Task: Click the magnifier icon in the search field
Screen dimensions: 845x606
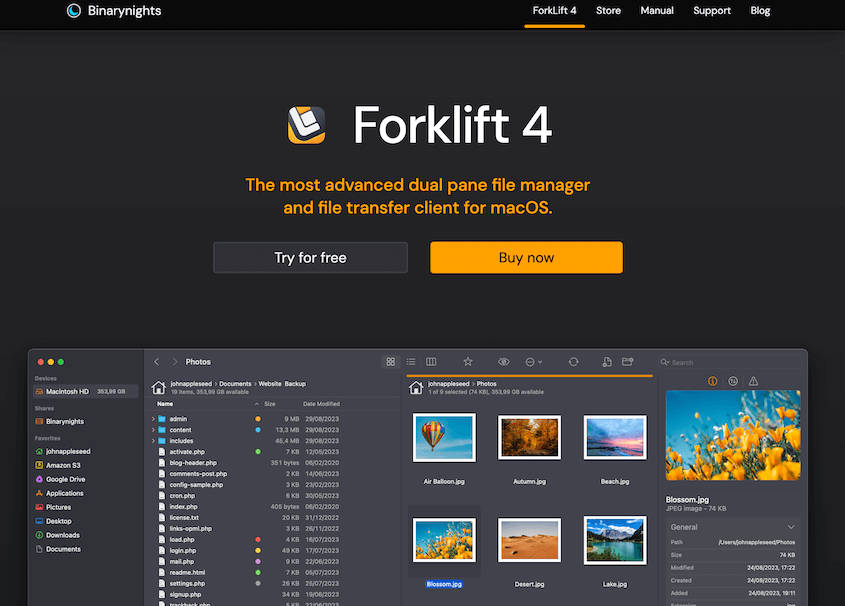Action: point(665,363)
